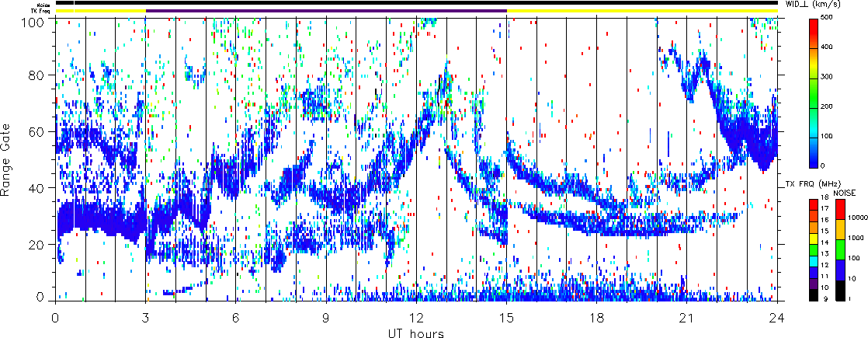This screenshot has width=868, height=338.
Task: Select the 500 label on width color bar
Action: point(828,19)
